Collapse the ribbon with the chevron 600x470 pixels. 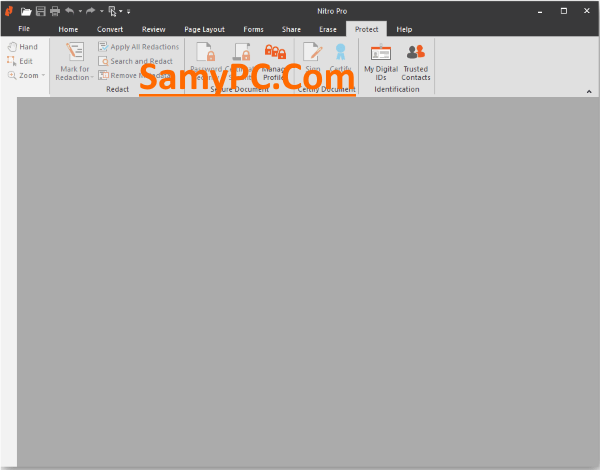tap(589, 91)
